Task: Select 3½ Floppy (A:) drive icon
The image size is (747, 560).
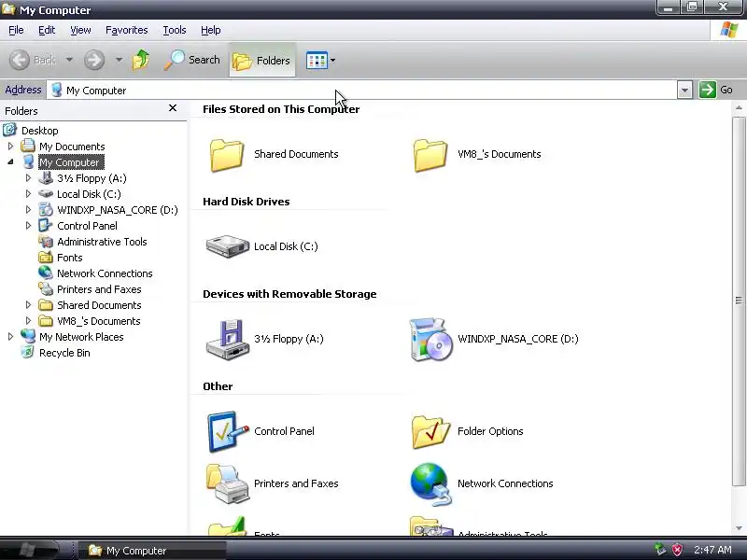Action: 228,340
